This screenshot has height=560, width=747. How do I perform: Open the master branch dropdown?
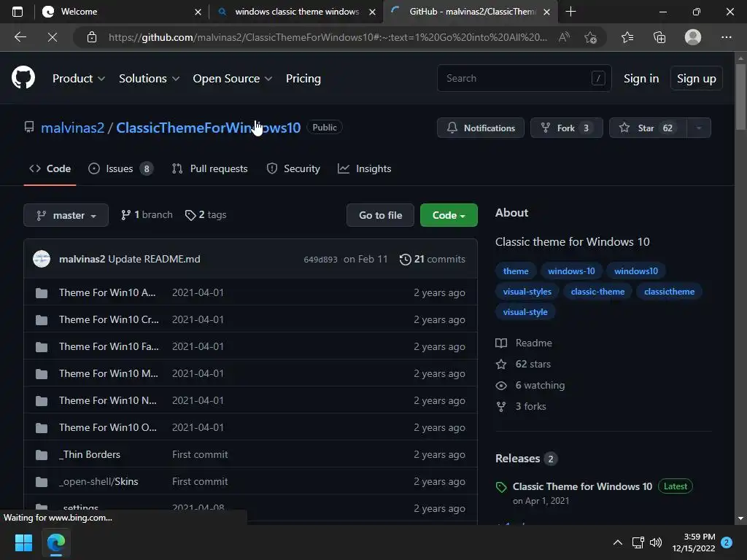tap(66, 215)
